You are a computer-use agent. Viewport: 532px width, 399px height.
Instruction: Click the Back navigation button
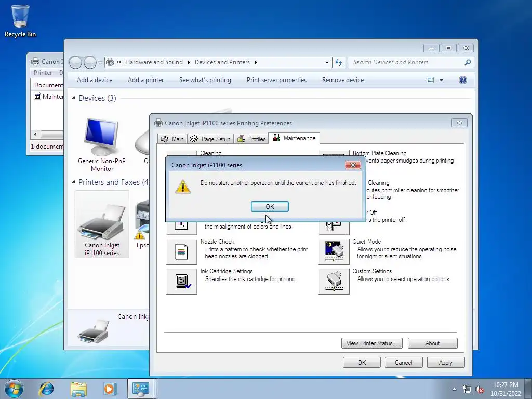(x=75, y=62)
